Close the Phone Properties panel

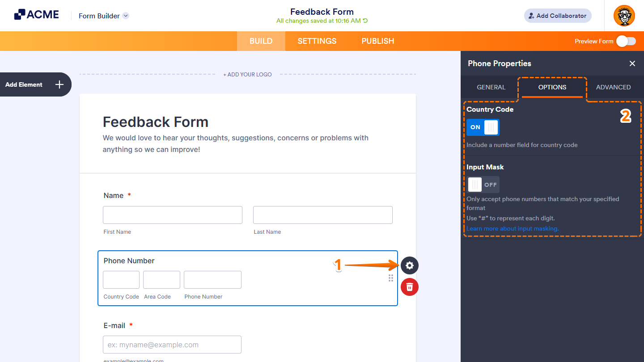pyautogui.click(x=632, y=63)
